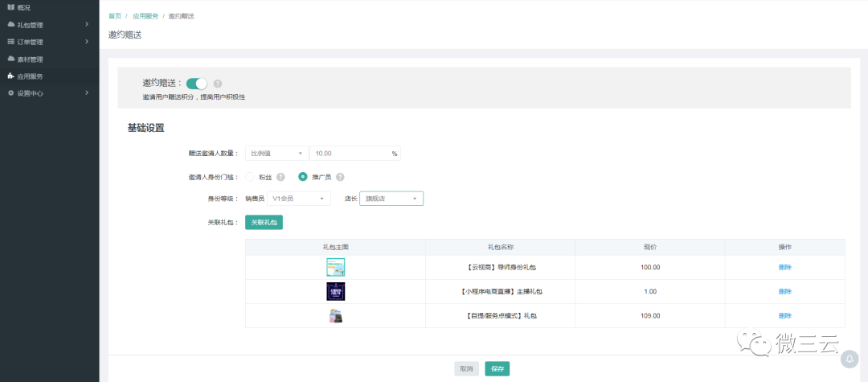Open the 店长 旗舰店 dropdown
Viewport: 868px width, 382px height.
tap(391, 199)
